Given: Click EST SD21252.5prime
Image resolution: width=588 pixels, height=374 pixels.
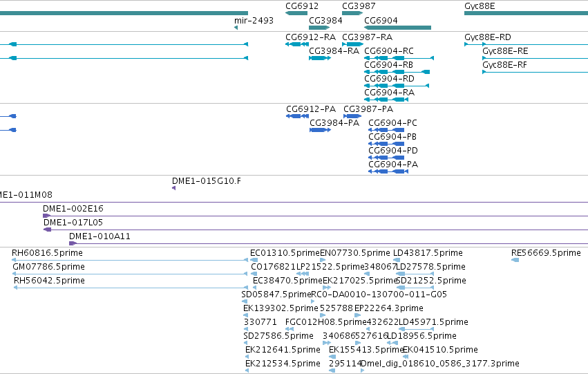Looking at the screenshot, I should coord(431,281).
